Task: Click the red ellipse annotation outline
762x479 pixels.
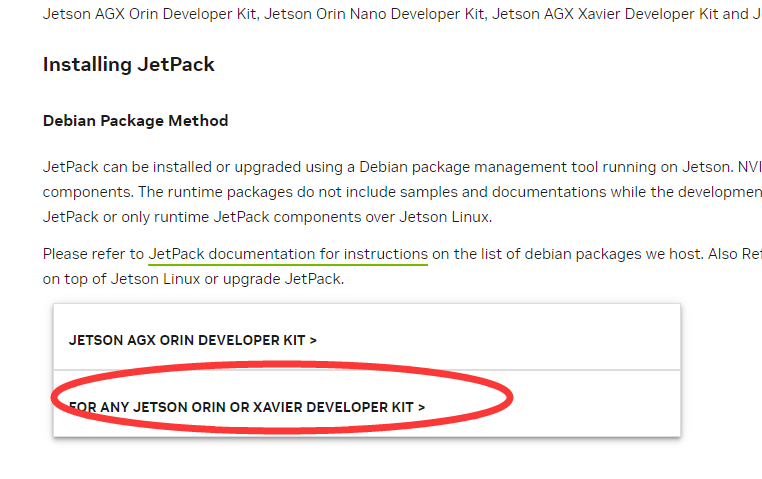Action: 512,399
